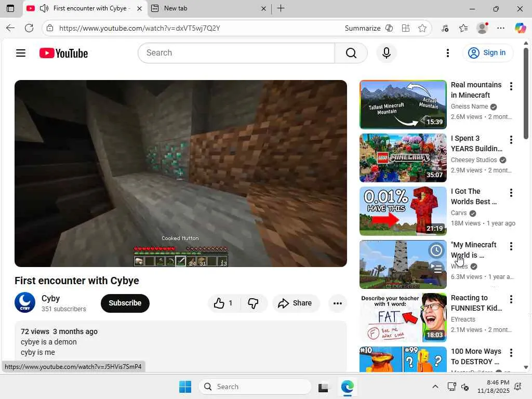Click the Sign in button
Screen dimensions: 532x399
point(487,53)
